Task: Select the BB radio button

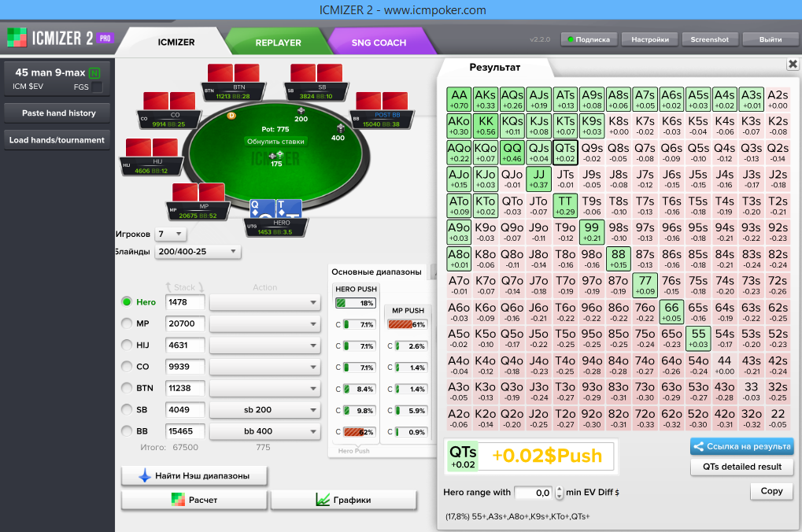Action: coord(127,430)
